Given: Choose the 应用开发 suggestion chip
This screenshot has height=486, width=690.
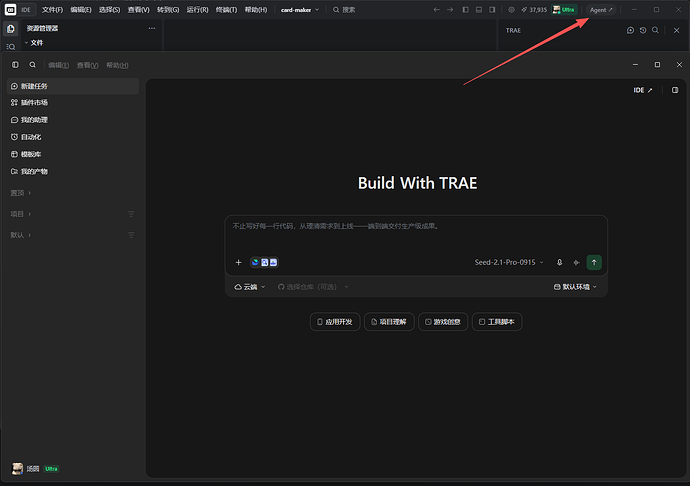Looking at the screenshot, I should click(335, 322).
